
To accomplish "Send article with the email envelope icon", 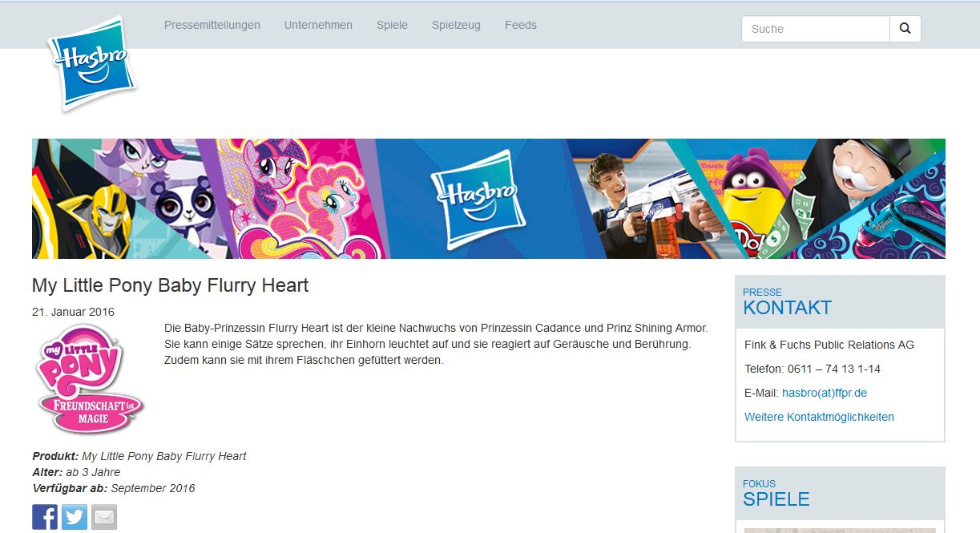I will tap(104, 516).
